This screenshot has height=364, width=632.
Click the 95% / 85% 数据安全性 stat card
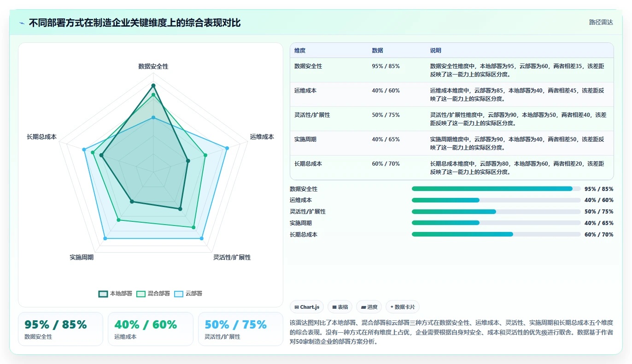pos(60,329)
